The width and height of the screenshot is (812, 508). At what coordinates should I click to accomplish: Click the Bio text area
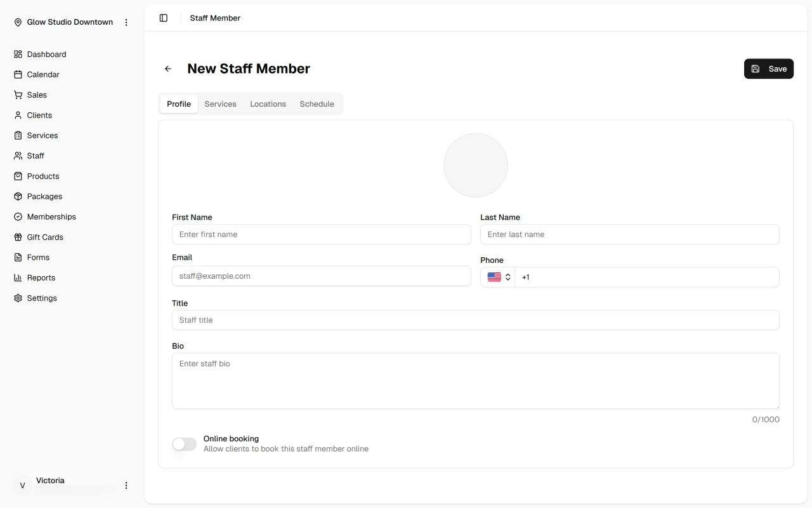476,381
